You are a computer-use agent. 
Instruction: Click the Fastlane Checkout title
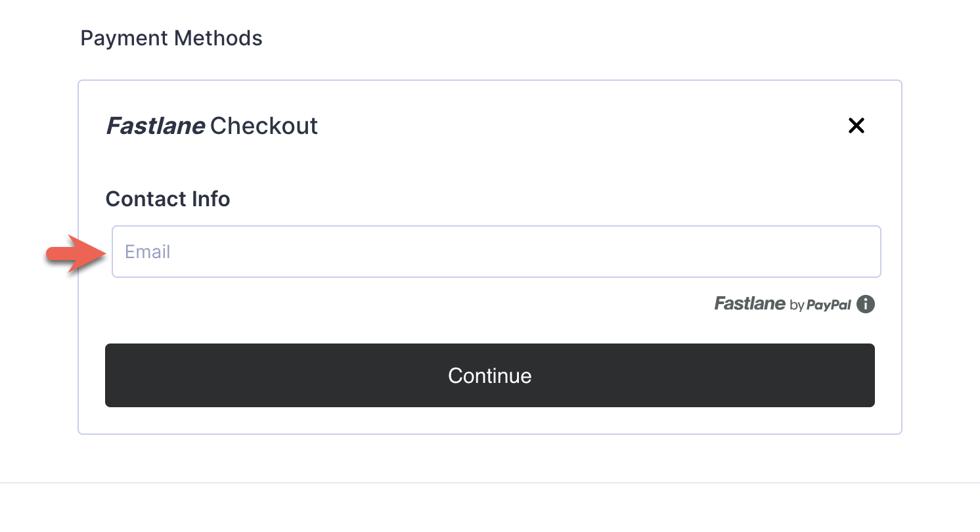point(212,125)
